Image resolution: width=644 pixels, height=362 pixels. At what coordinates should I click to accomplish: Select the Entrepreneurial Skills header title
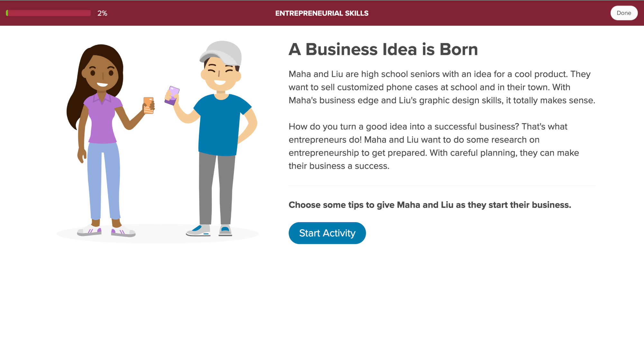(322, 13)
